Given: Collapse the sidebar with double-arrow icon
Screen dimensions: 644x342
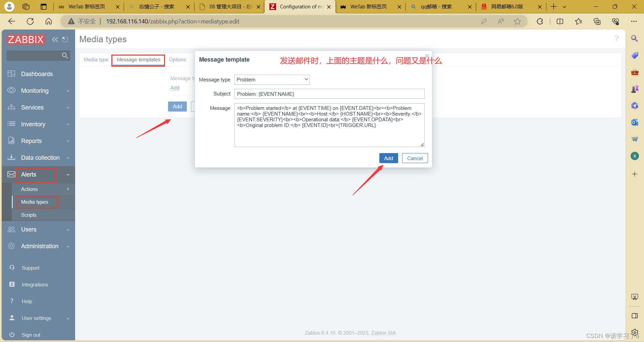Looking at the screenshot, I should [x=55, y=40].
